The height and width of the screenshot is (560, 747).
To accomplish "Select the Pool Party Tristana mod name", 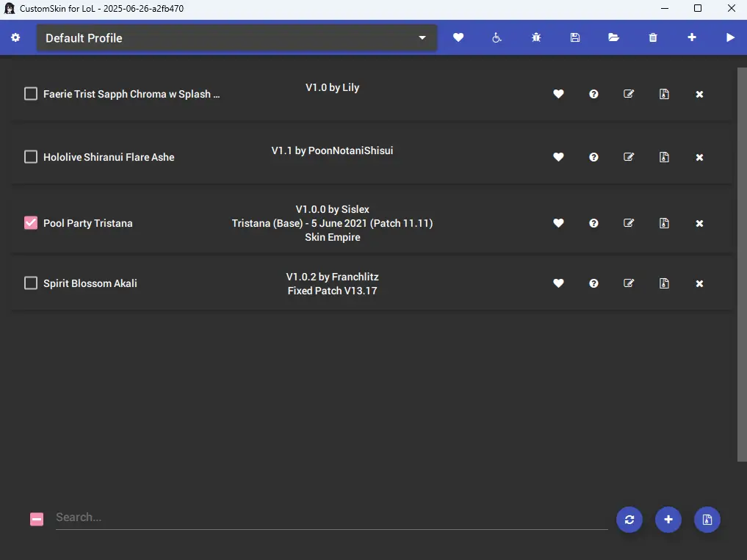I will tap(88, 223).
